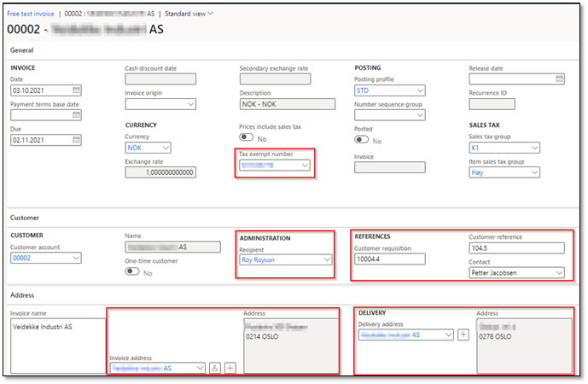The height and width of the screenshot is (384, 588).
Task: Click the plus icon beside Invoice address
Action: click(230, 367)
